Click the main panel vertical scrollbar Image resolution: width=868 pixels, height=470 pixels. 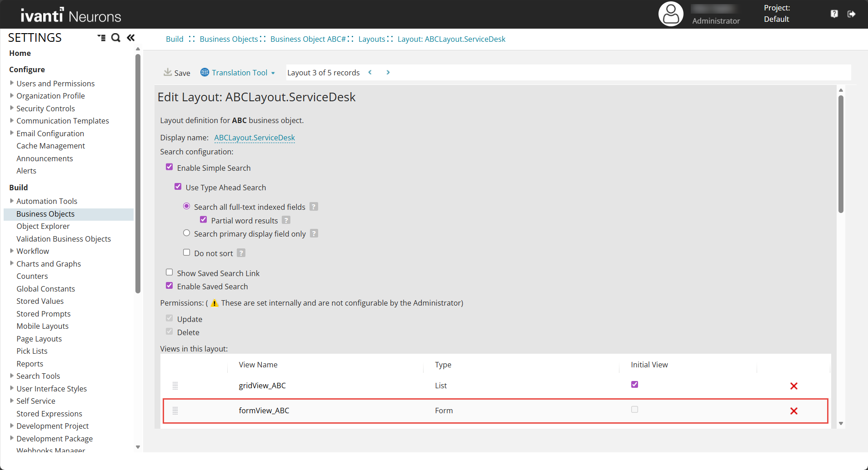click(841, 154)
